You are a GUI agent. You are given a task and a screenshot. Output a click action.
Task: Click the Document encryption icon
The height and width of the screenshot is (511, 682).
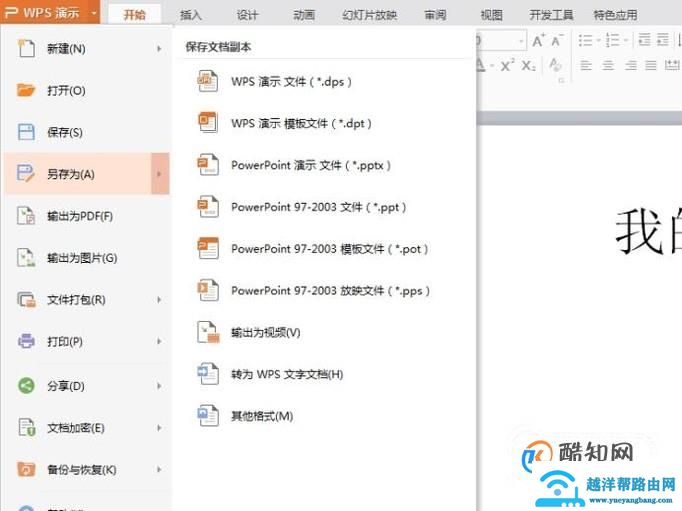pos(26,427)
